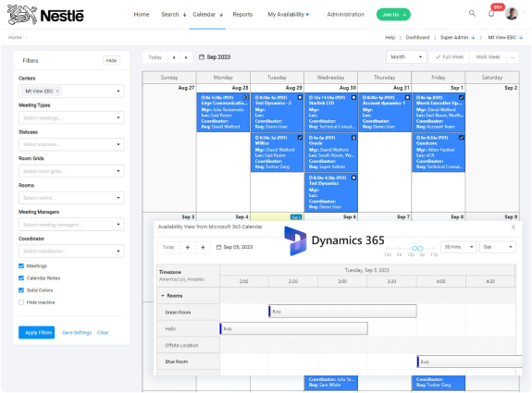Toggle checkbox on Goodcore event
This screenshot has width=532, height=393.
[x=462, y=138]
